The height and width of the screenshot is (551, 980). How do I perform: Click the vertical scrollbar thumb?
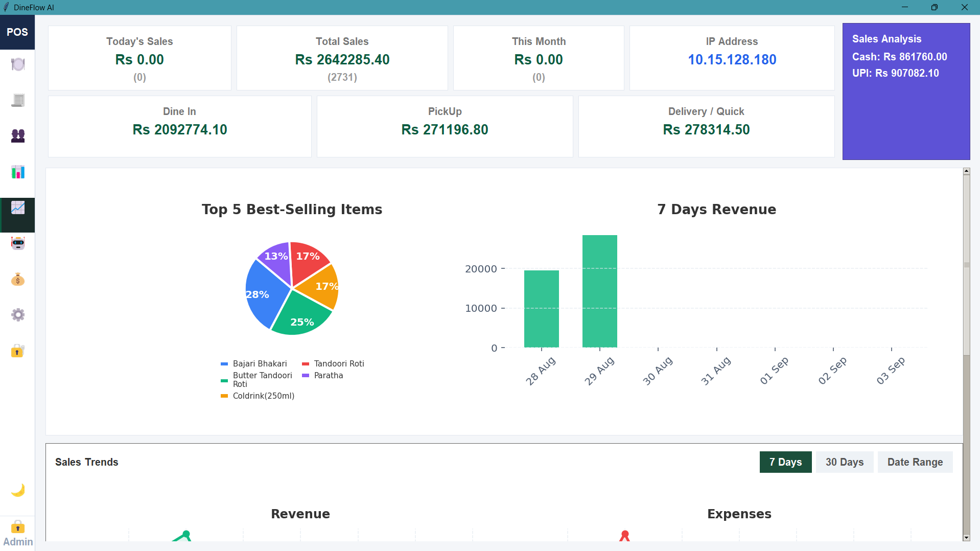pyautogui.click(x=966, y=265)
